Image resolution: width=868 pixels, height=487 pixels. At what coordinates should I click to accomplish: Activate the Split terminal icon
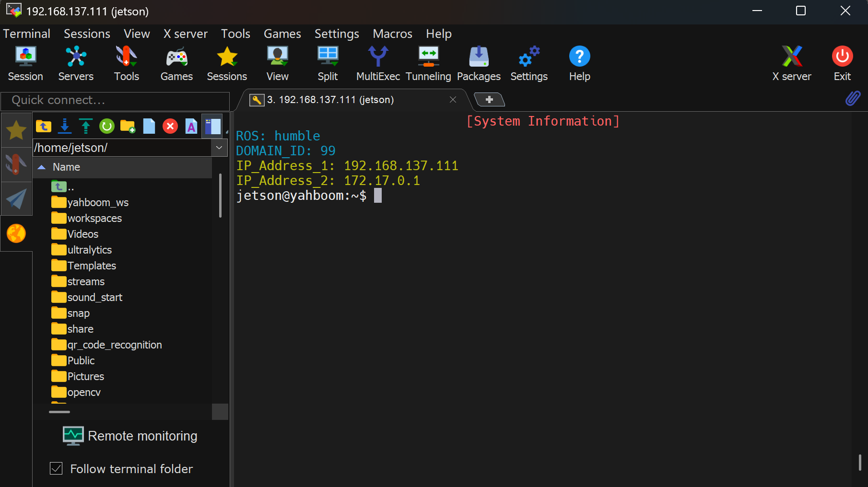(x=328, y=64)
